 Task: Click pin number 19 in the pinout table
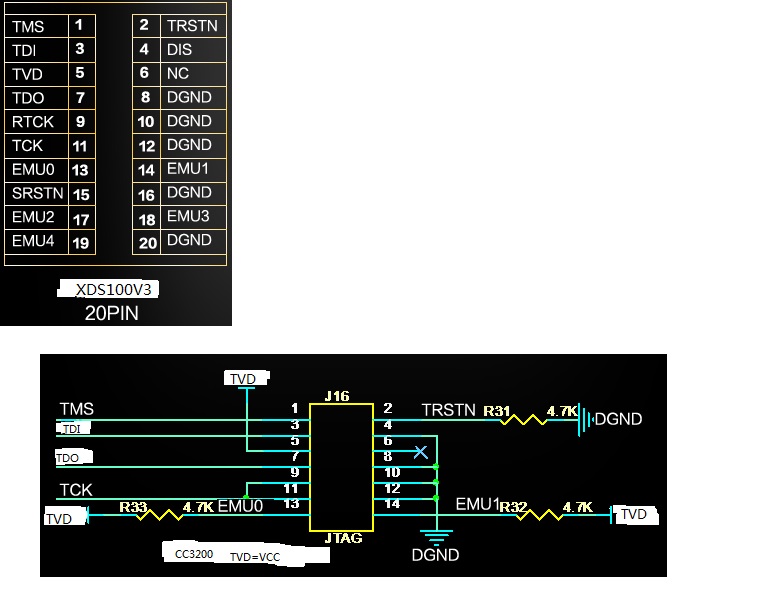pyautogui.click(x=81, y=243)
